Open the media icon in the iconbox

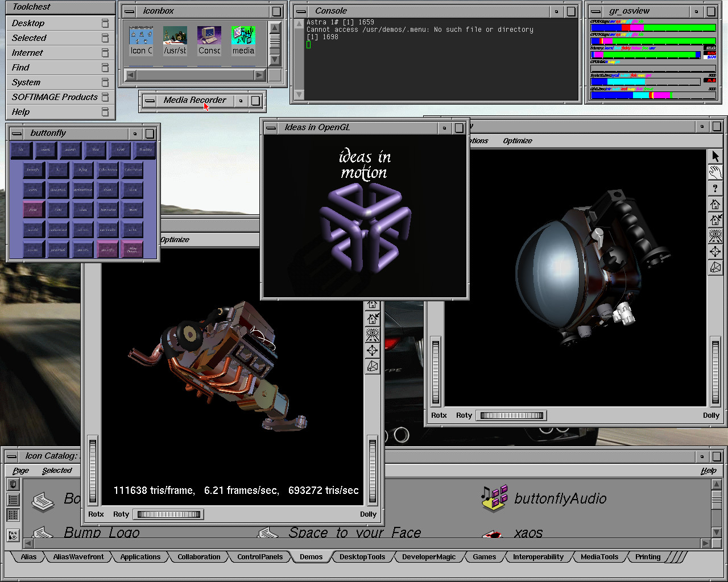coord(243,40)
